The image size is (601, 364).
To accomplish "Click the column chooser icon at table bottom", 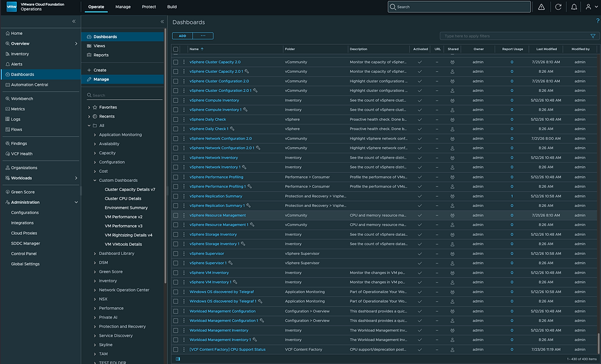I will (178, 359).
